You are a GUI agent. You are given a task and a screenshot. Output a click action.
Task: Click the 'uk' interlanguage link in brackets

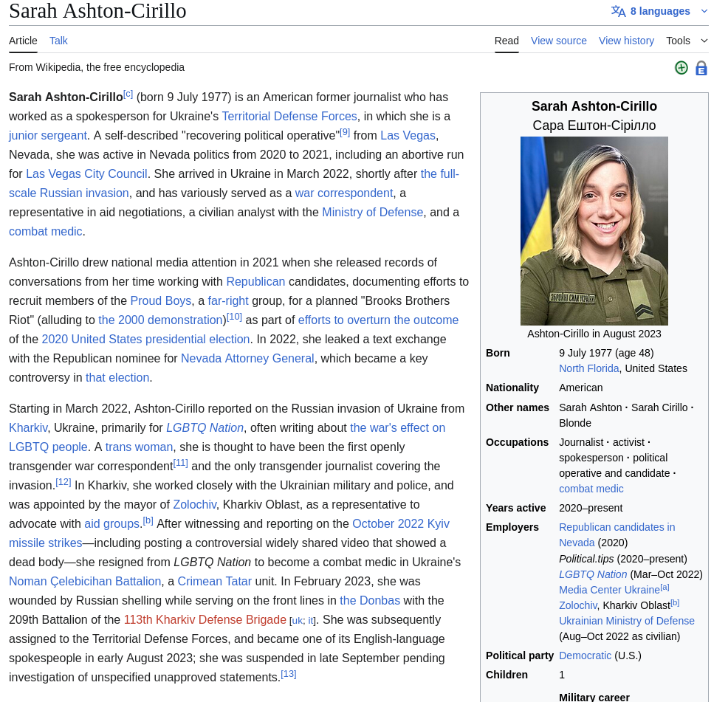(x=297, y=621)
